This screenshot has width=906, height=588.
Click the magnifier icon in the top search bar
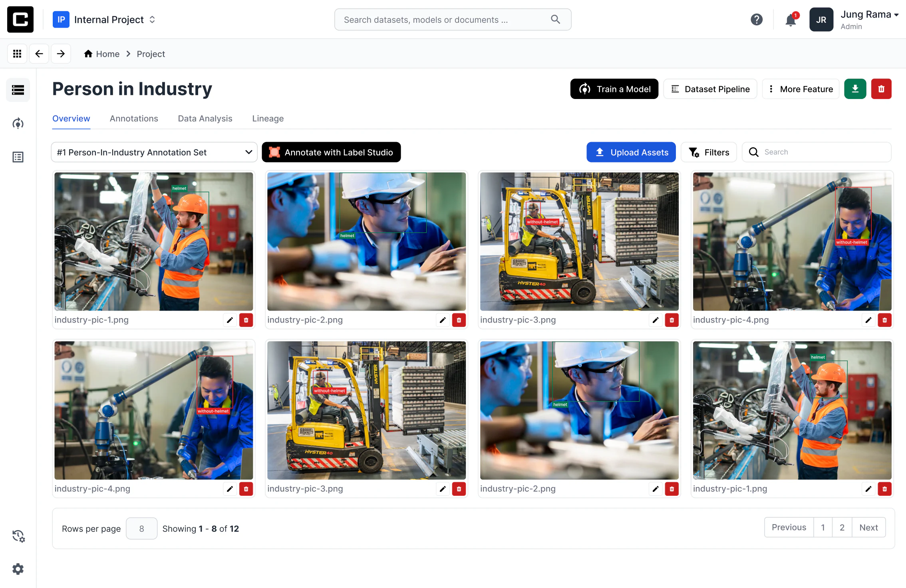[x=555, y=19]
